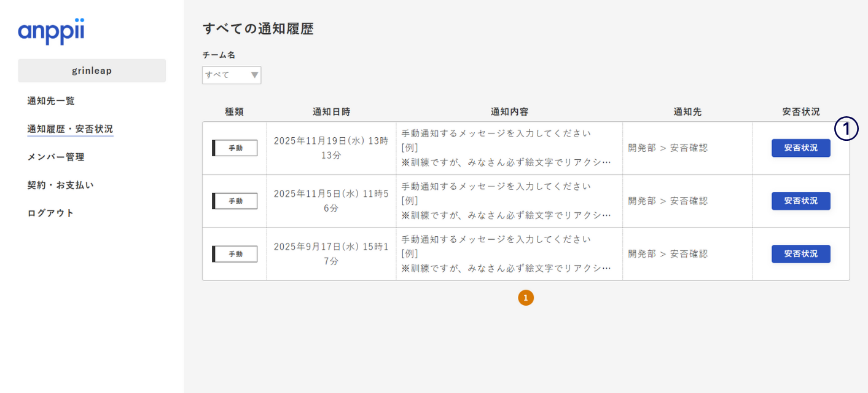Click November 19 notification message text

(507, 148)
